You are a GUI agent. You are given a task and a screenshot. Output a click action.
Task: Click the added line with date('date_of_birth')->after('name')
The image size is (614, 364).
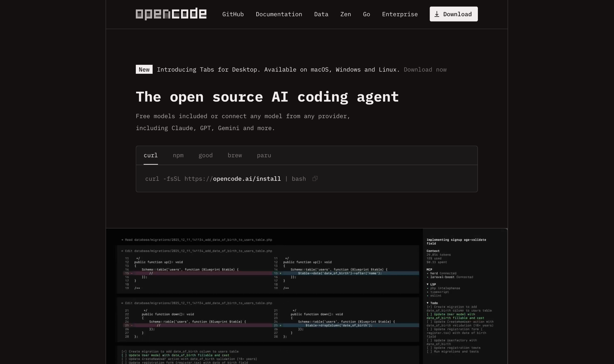[346, 273]
